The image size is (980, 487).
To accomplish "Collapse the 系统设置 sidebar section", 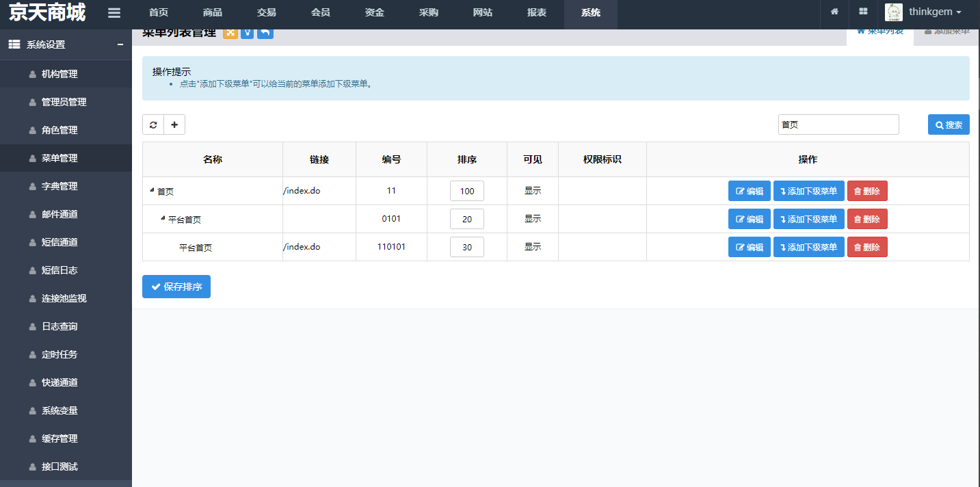I will coord(120,44).
